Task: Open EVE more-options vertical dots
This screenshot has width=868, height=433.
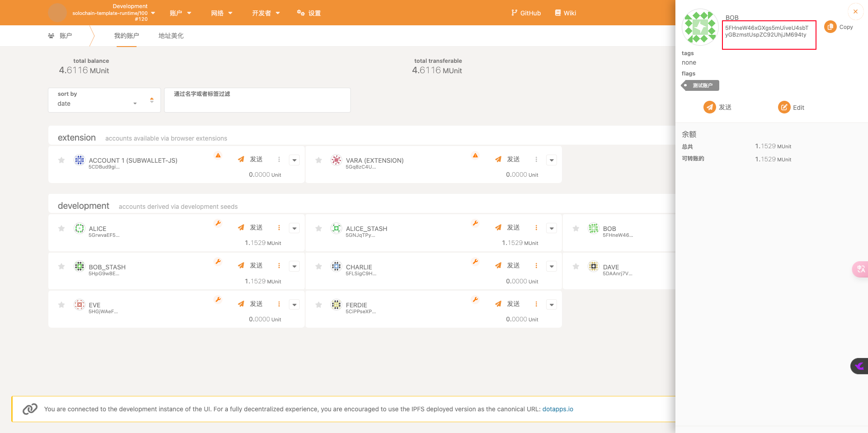Action: tap(279, 304)
